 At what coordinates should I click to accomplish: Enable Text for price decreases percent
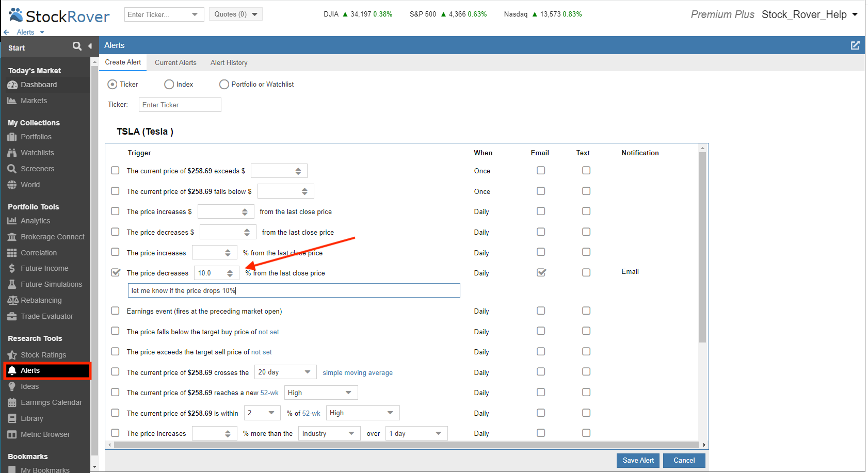pos(586,272)
